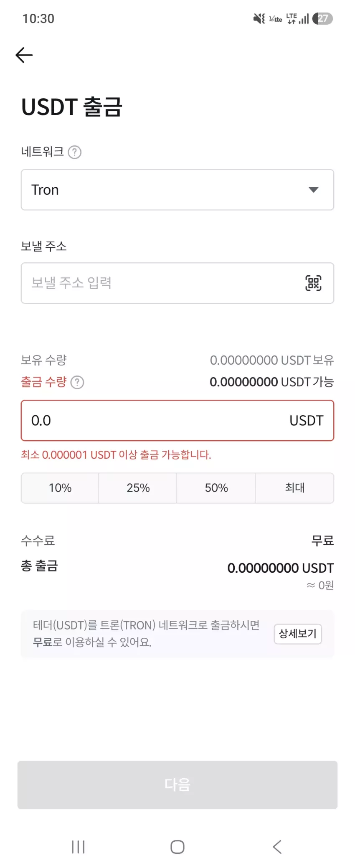Click the dropdown arrow in network field

pos(313,190)
